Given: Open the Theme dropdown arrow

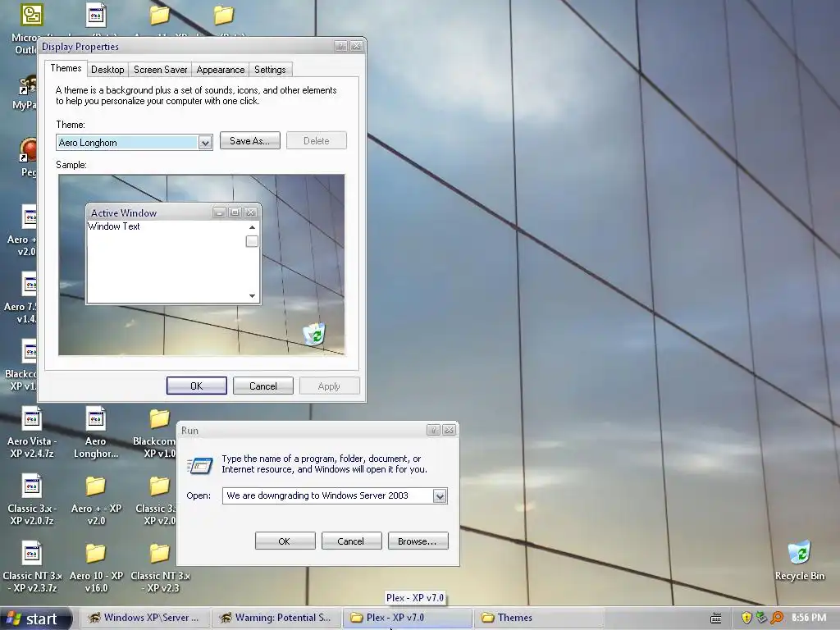Looking at the screenshot, I should pos(204,143).
